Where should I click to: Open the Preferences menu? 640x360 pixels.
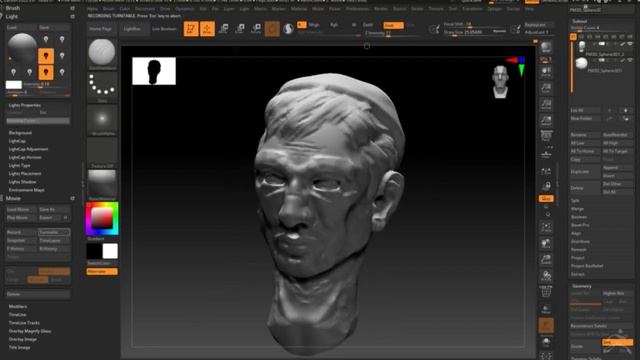(358, 9)
